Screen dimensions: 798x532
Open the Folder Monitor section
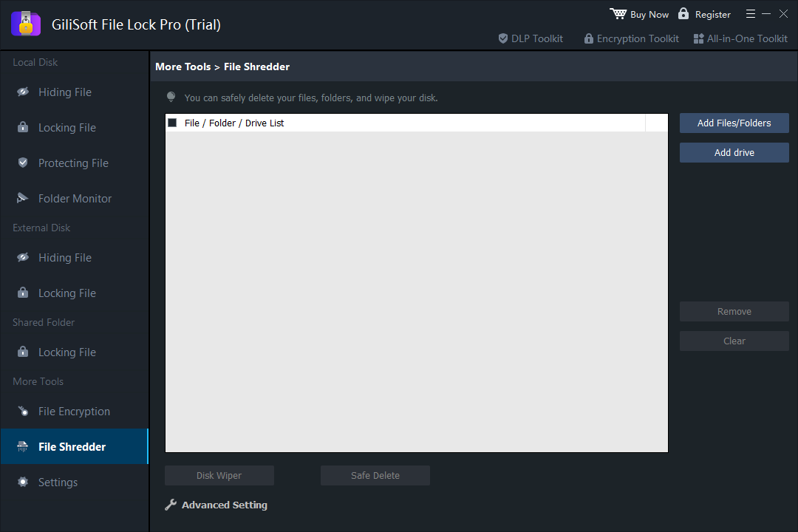point(75,199)
